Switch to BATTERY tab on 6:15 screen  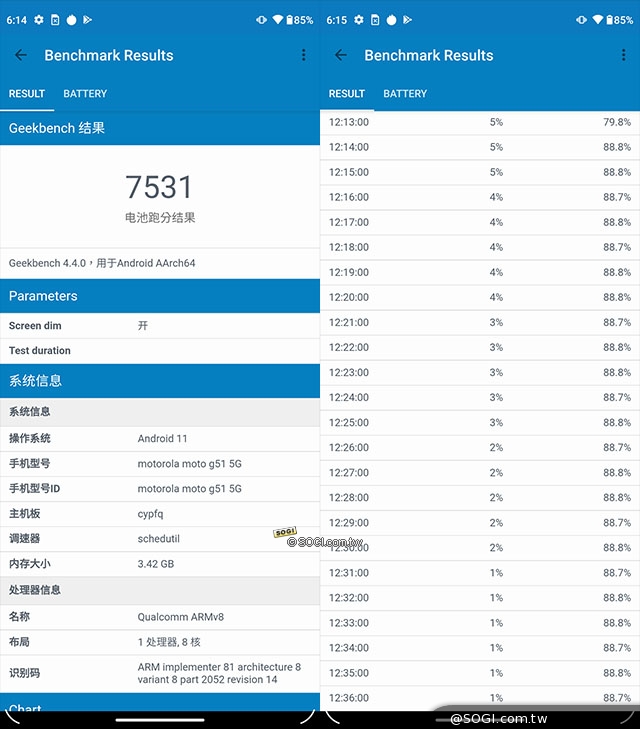pyautogui.click(x=405, y=94)
